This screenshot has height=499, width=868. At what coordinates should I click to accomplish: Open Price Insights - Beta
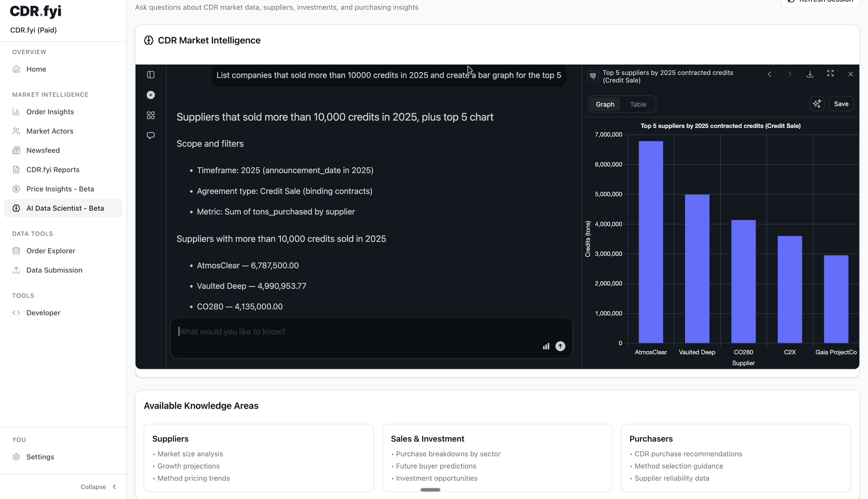coord(60,189)
